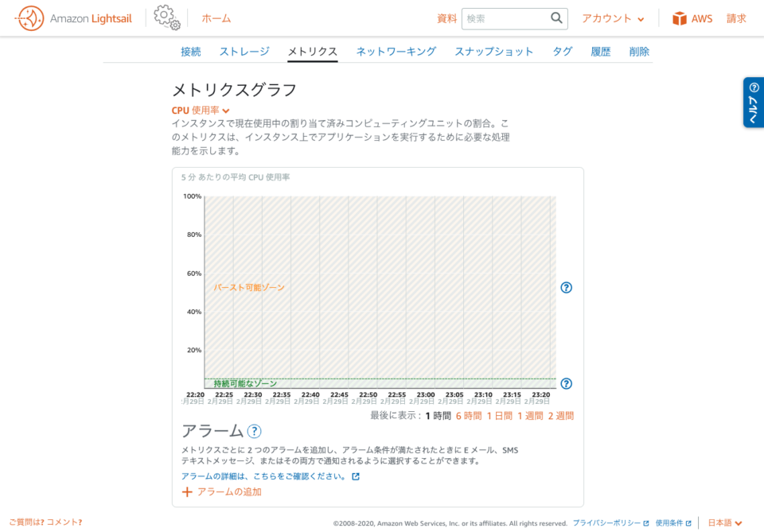Go to ホーム in header

pos(216,18)
